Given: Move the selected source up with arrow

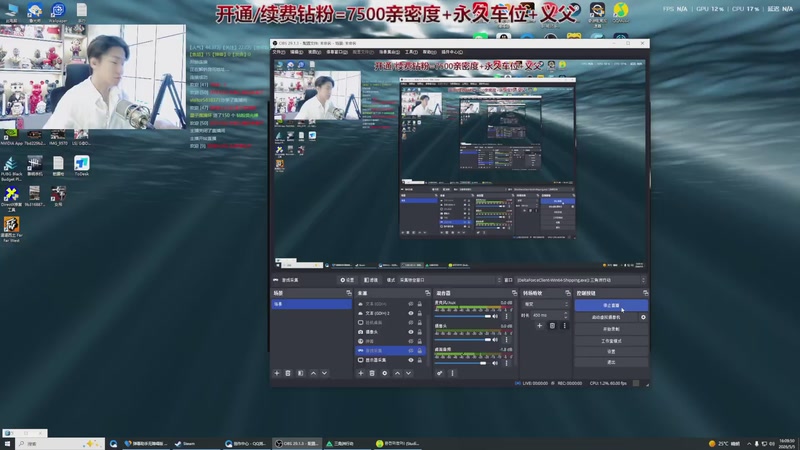Looking at the screenshot, I should (397, 373).
